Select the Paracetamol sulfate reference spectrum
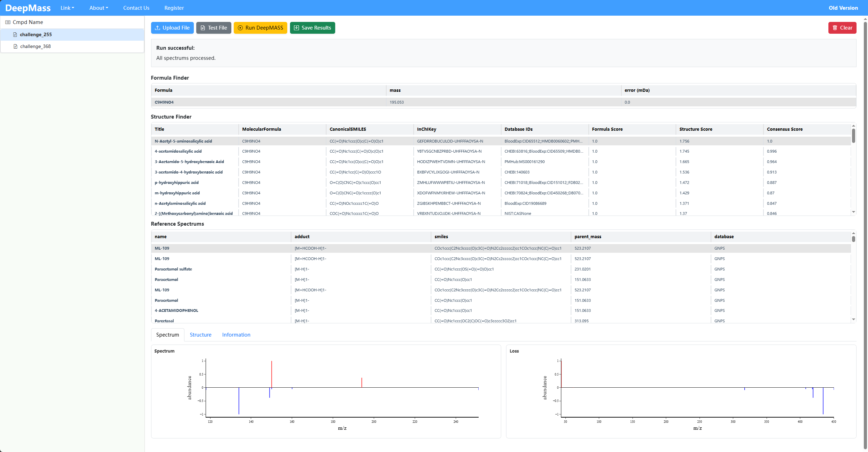 (173, 269)
